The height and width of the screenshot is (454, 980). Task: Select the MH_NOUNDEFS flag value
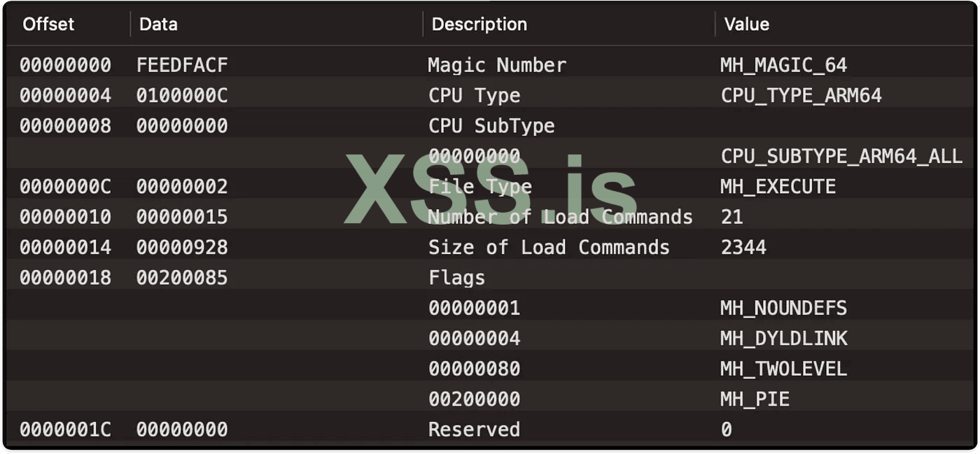coord(783,308)
